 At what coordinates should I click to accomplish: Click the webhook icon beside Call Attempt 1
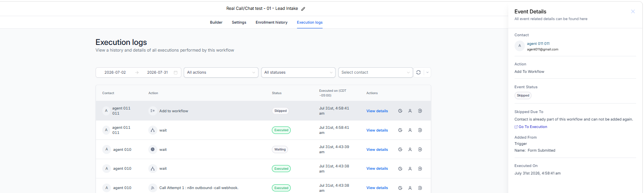(153, 188)
